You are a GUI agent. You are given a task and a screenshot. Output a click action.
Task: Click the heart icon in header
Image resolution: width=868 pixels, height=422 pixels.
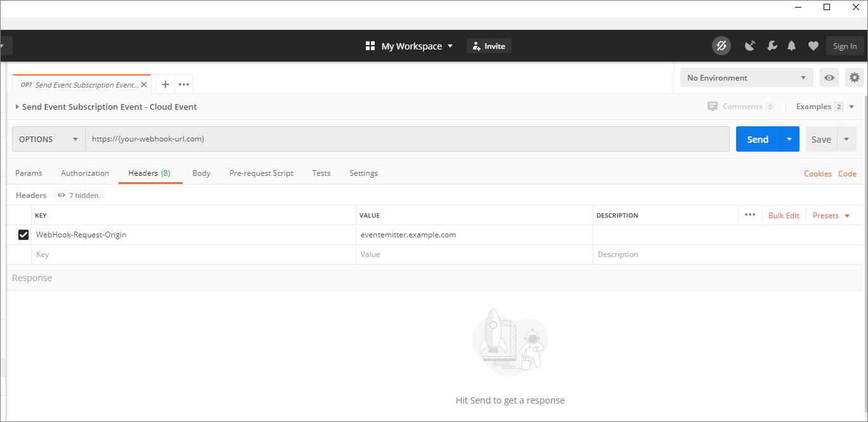pos(813,46)
